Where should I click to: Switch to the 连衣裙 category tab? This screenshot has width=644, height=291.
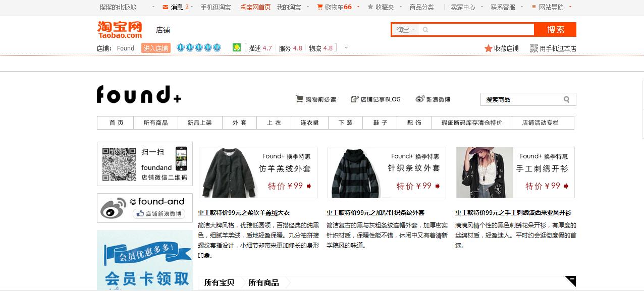pos(309,122)
